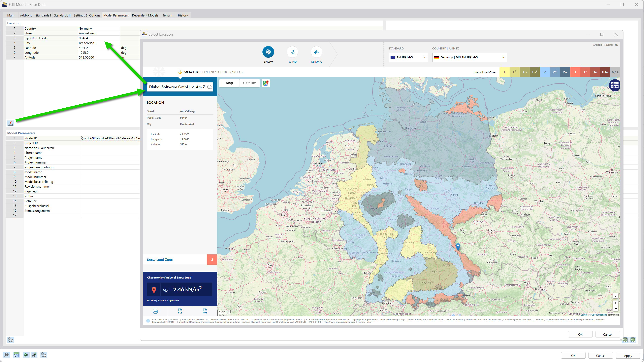
Task: Switch to the Terrain tab
Action: (167, 15)
